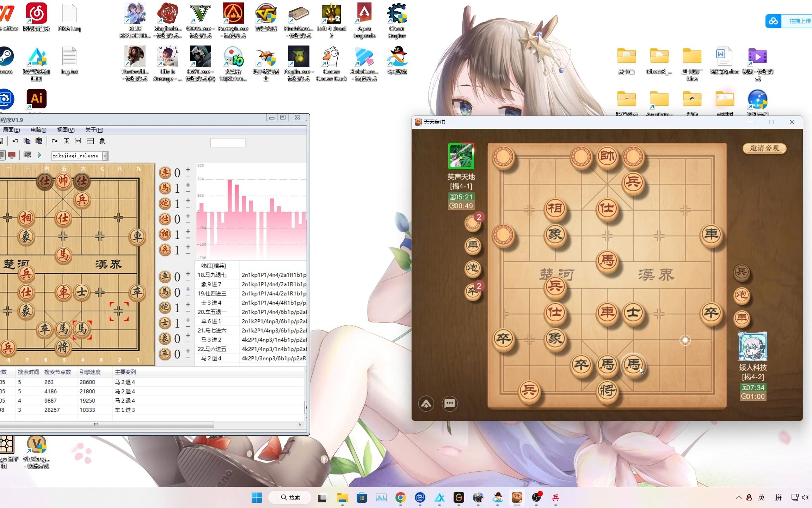Click the Chrome browser taskbar icon
The height and width of the screenshot is (508, 812).
pos(400,497)
